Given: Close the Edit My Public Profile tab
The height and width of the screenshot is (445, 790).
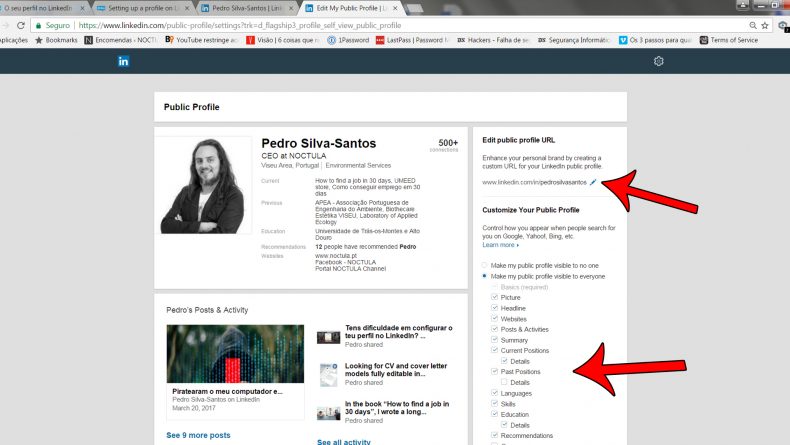Looking at the screenshot, I should pyautogui.click(x=395, y=8).
